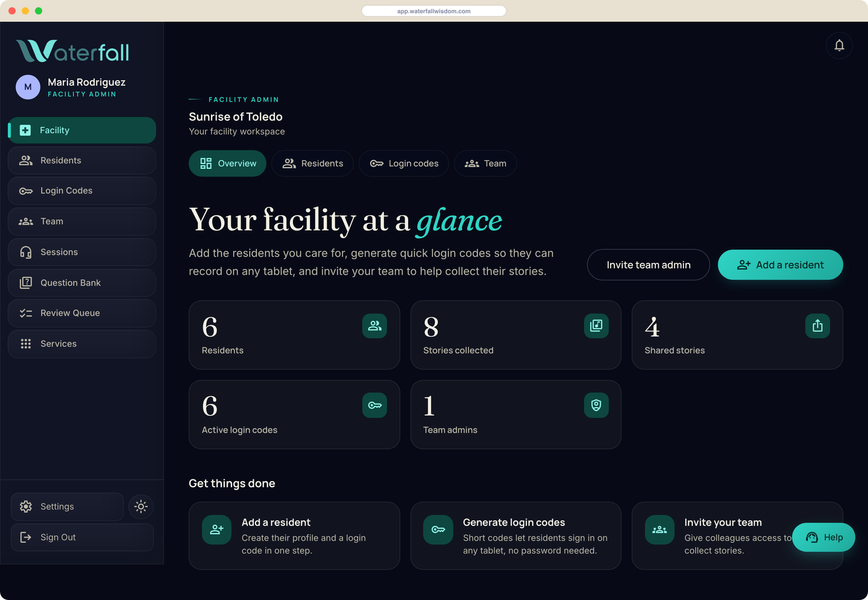Viewport: 868px width, 600px height.
Task: Open the notifications bell
Action: click(x=839, y=45)
